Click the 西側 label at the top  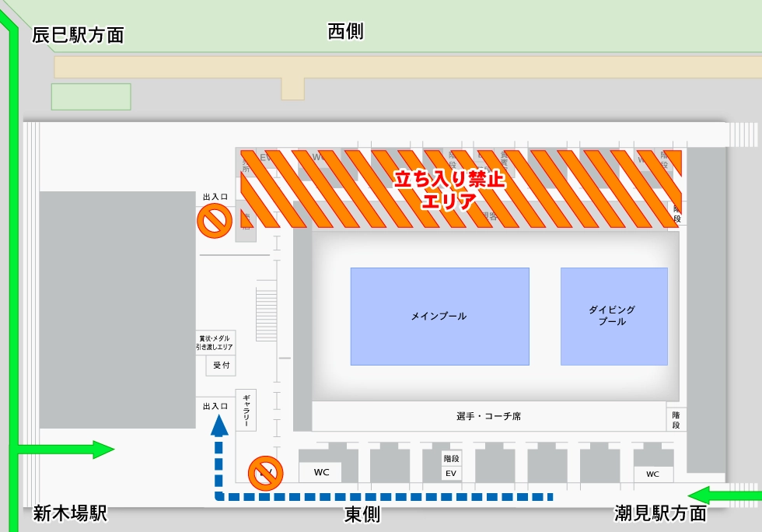[345, 32]
